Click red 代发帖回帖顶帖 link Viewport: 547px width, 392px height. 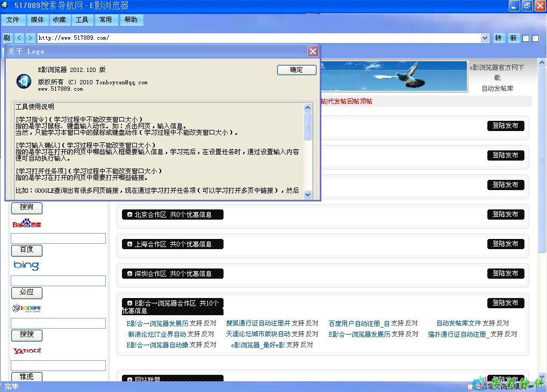[350, 101]
